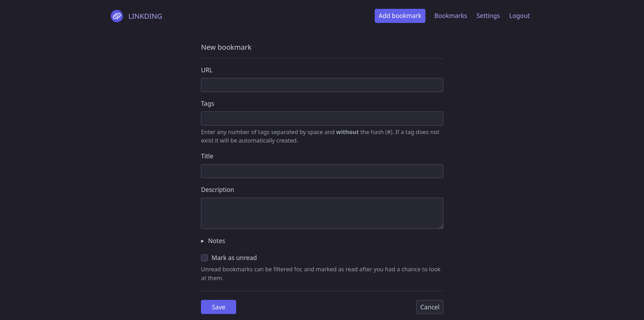Select the Title text field
The image size is (644, 320).
click(x=322, y=171)
